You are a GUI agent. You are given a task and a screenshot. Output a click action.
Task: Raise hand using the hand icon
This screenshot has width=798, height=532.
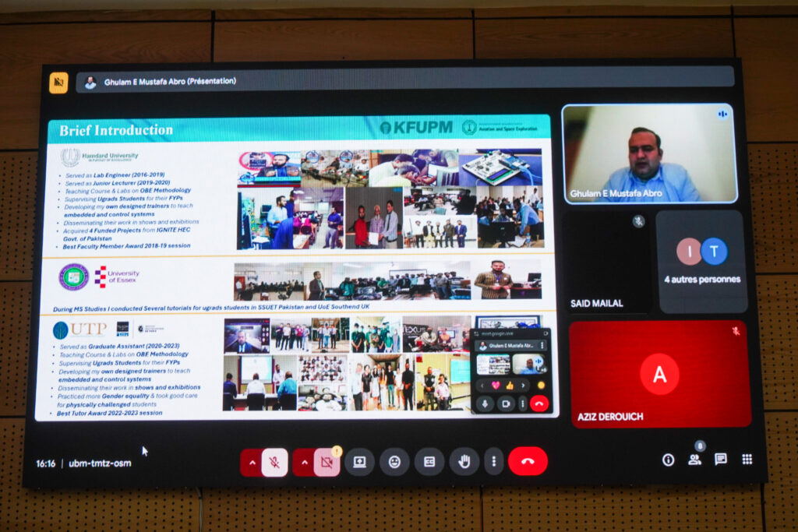click(464, 462)
